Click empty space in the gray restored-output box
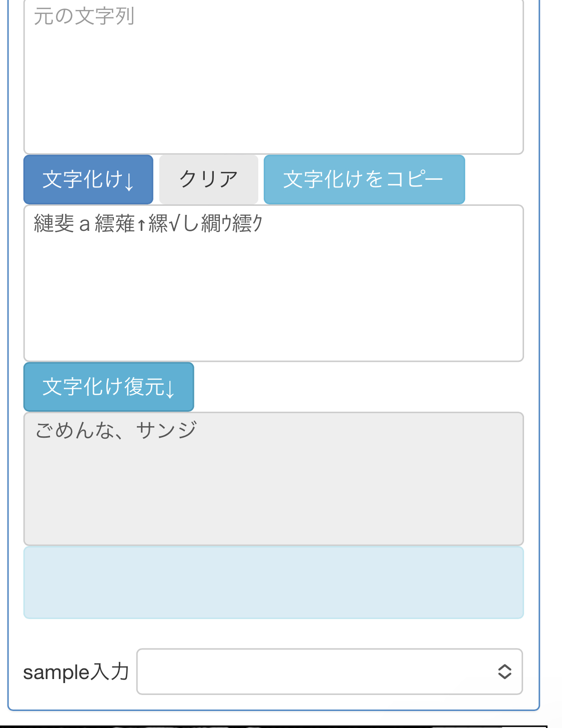 [x=273, y=495]
